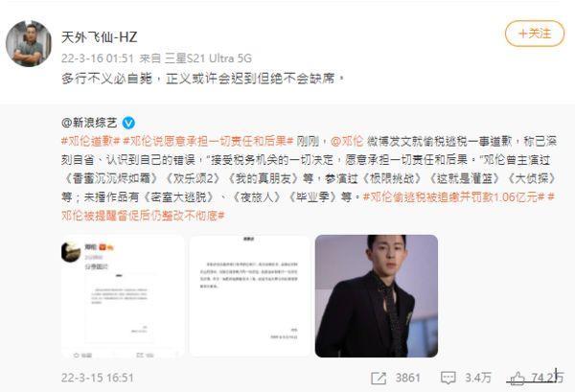The width and height of the screenshot is (575, 392).
Task: Like the post with thumbs-up icon
Action: 517,378
